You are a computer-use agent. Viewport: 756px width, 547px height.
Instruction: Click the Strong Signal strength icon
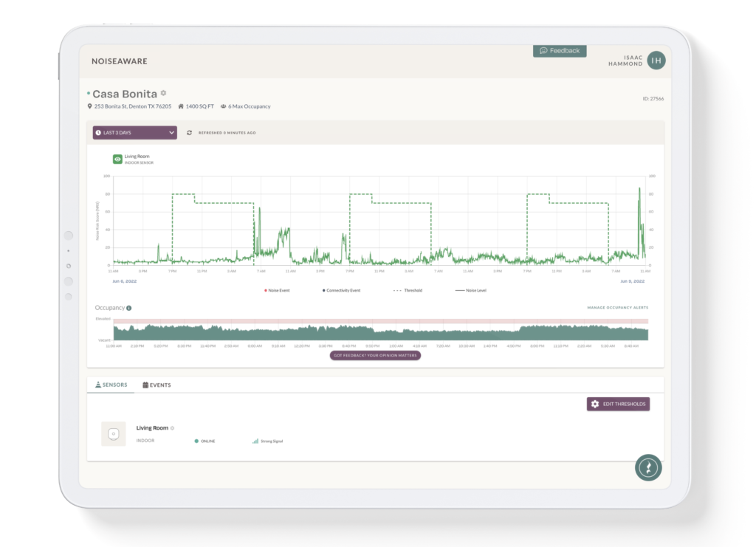(255, 441)
